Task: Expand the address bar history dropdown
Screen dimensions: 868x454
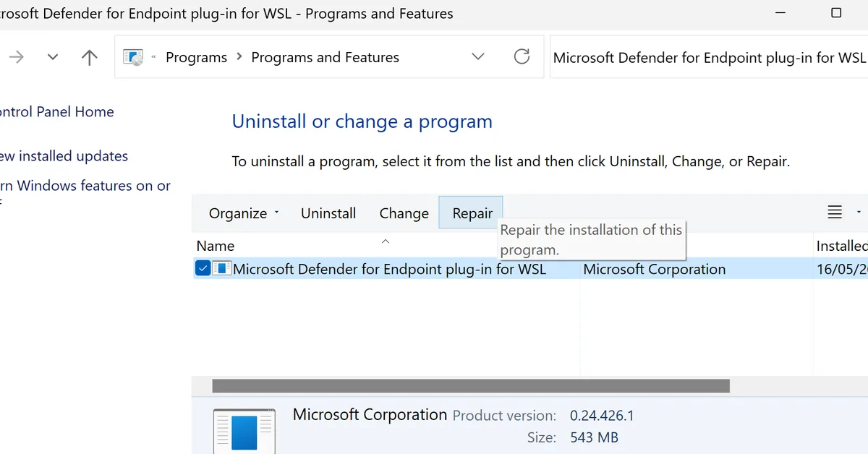Action: tap(477, 56)
